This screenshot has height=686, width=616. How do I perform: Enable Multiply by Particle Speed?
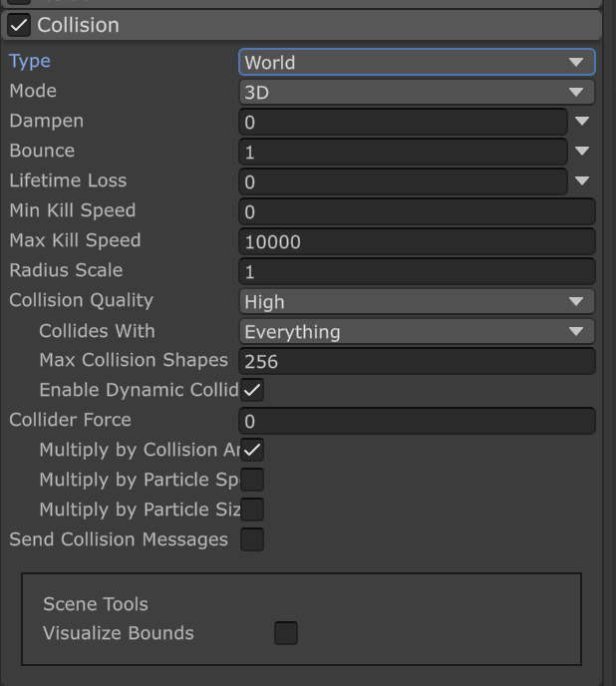[x=252, y=480]
